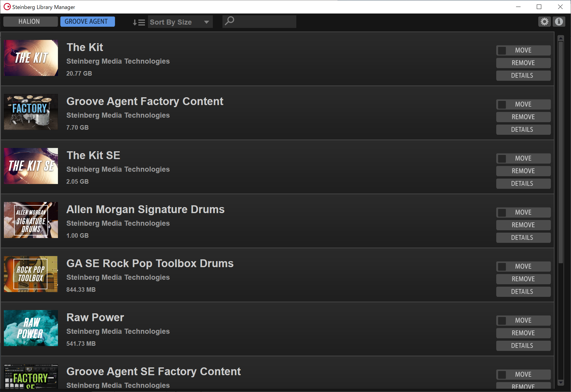The height and width of the screenshot is (392, 571).
Task: Click Allen Morgan Signature Drums thumbnail
Action: tap(31, 220)
